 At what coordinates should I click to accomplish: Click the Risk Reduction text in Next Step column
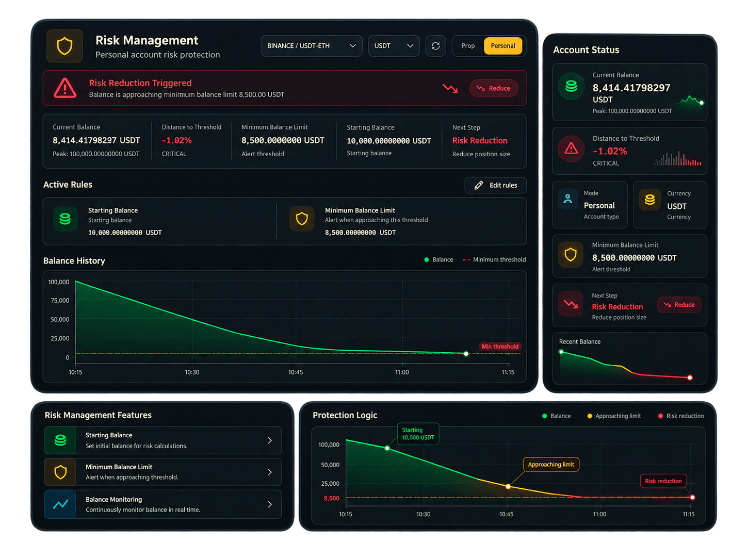pos(480,141)
